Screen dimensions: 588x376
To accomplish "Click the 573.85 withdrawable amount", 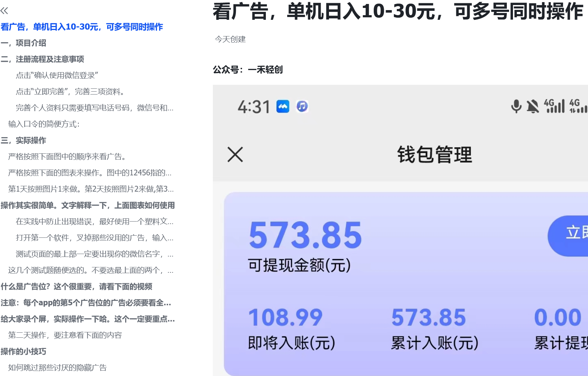I will (305, 236).
